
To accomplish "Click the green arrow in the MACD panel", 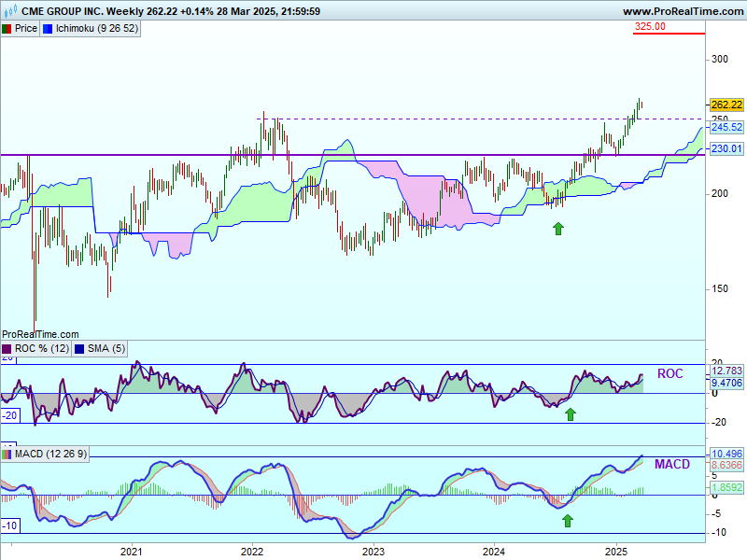I will [567, 520].
